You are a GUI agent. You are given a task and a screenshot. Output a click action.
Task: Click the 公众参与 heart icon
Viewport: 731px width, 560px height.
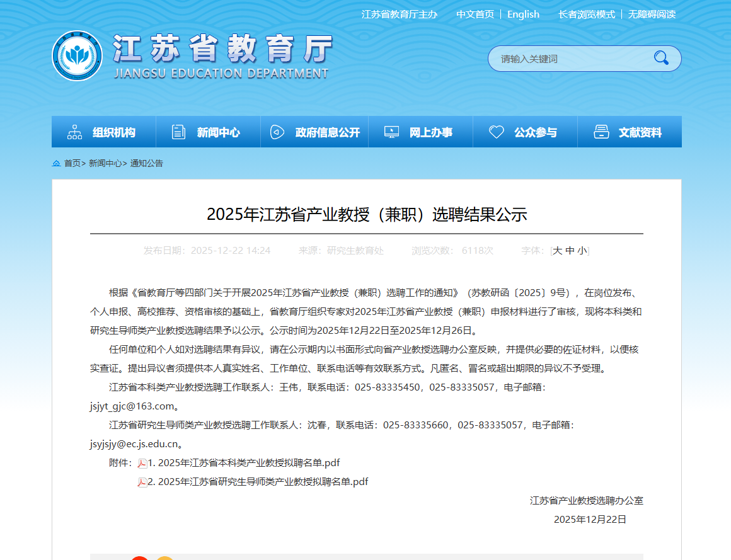point(497,132)
